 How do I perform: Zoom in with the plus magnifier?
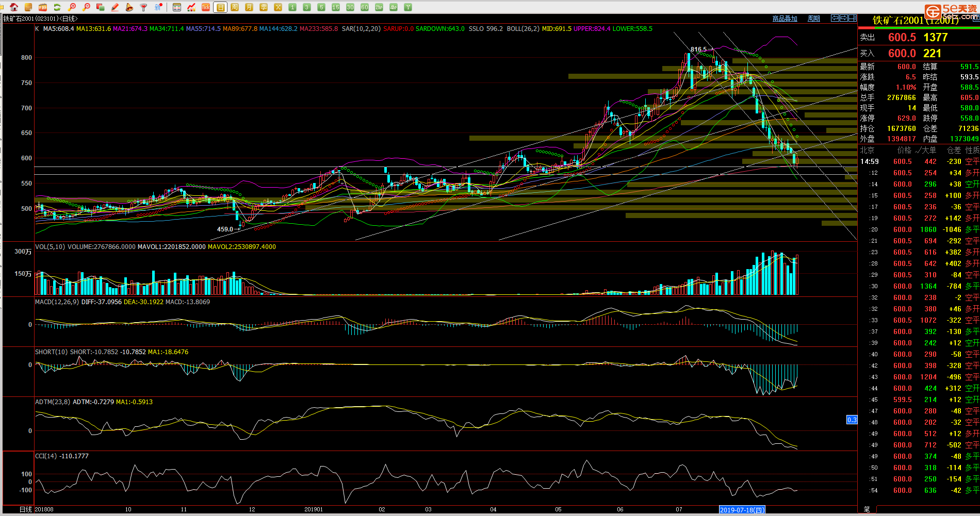(72, 7)
